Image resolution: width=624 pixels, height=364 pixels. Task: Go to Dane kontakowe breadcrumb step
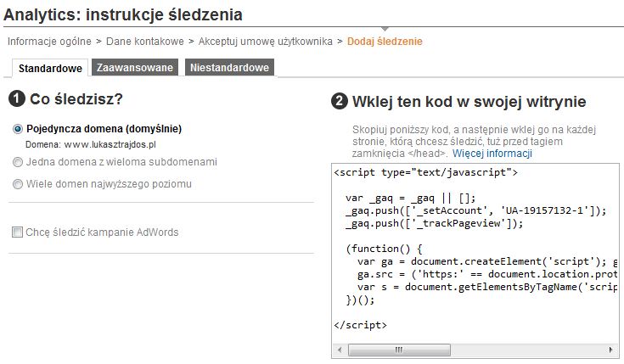pos(145,42)
